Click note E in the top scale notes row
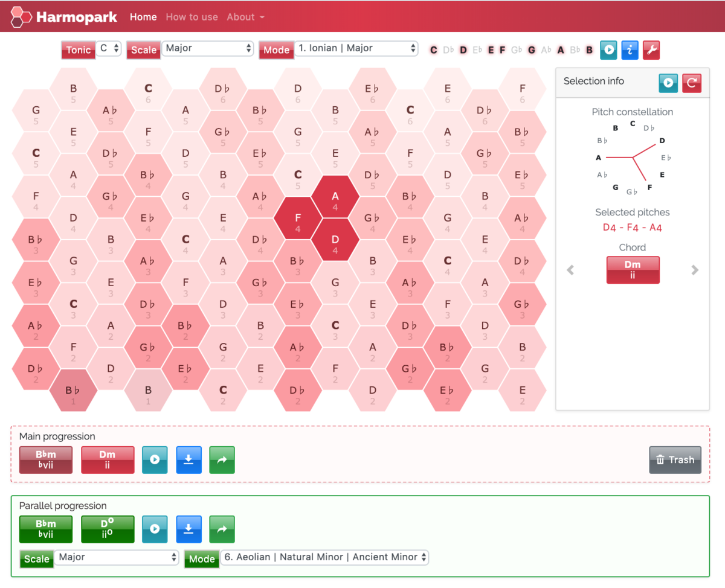This screenshot has width=725, height=588. click(491, 50)
